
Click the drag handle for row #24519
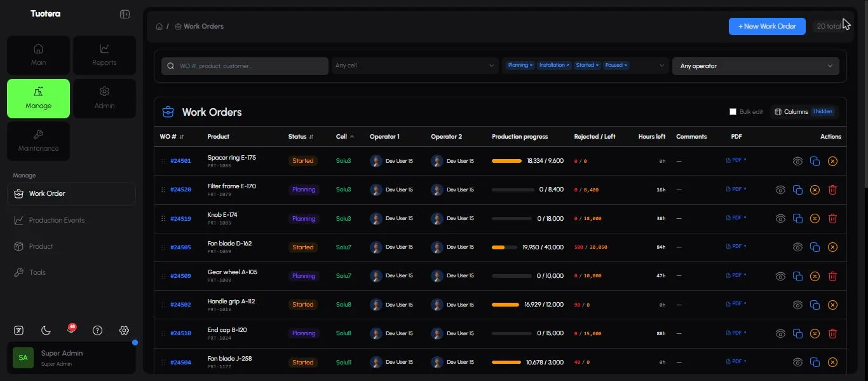163,219
